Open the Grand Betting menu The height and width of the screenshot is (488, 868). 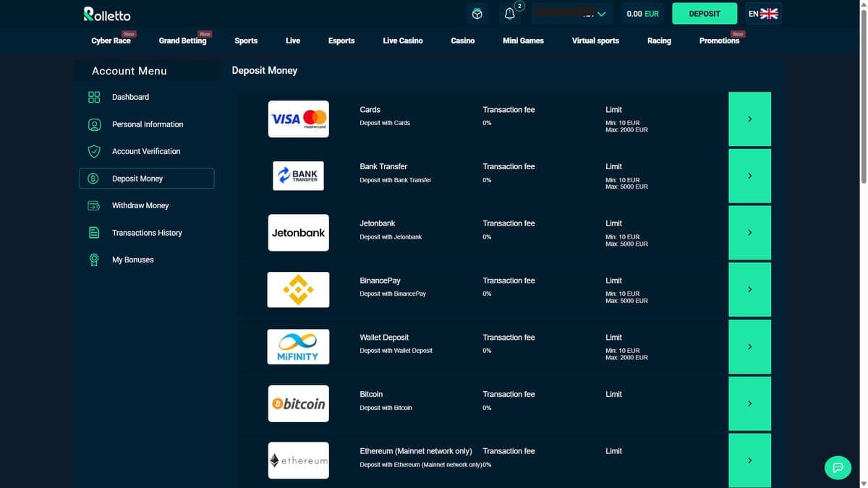(x=182, y=40)
